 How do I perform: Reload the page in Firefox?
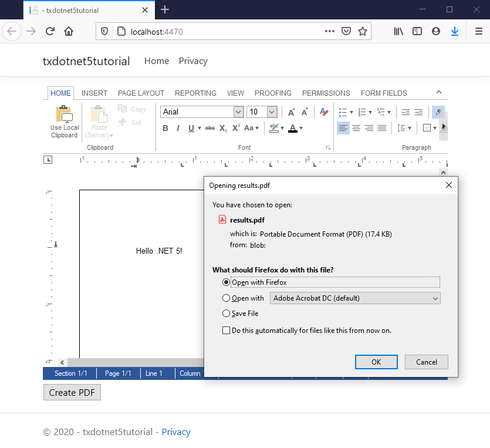click(50, 31)
